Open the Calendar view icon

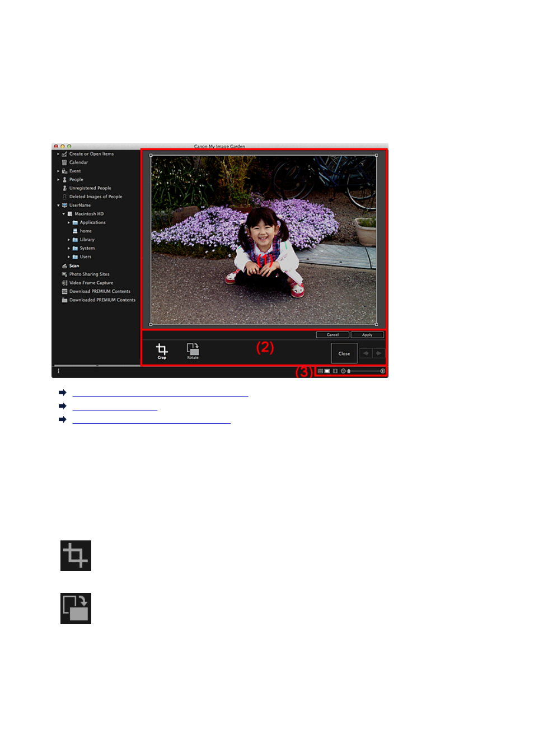[64, 162]
